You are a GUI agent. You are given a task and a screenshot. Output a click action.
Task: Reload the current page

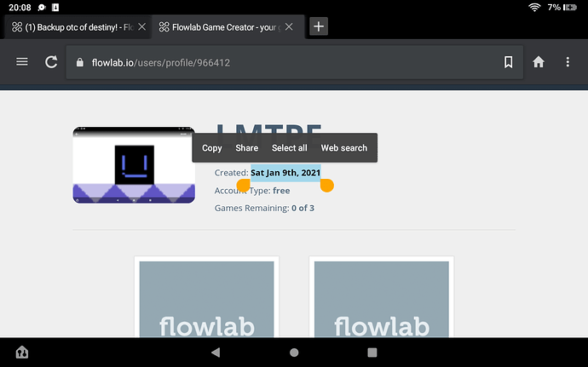coord(51,62)
